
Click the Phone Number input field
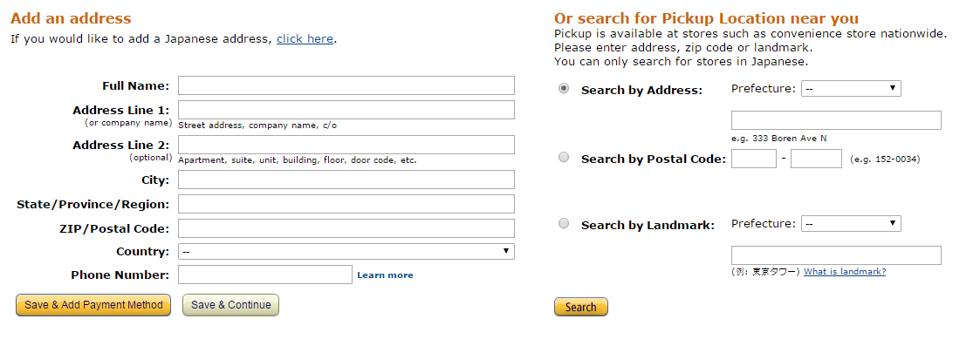(265, 275)
